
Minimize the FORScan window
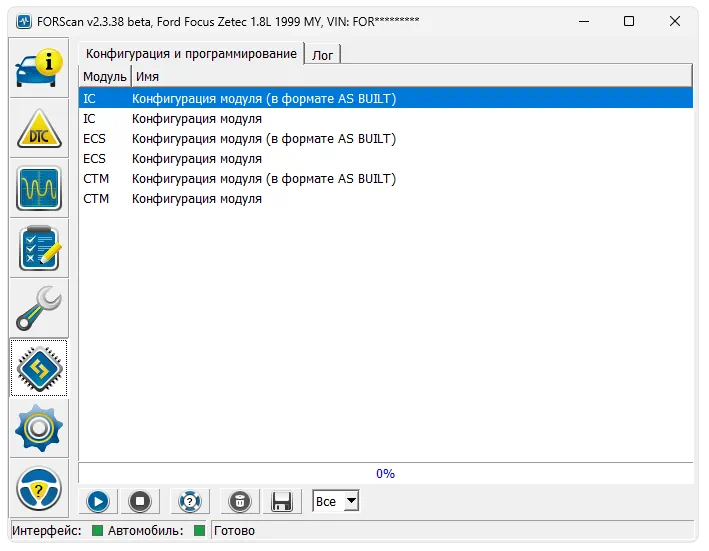pyautogui.click(x=584, y=21)
